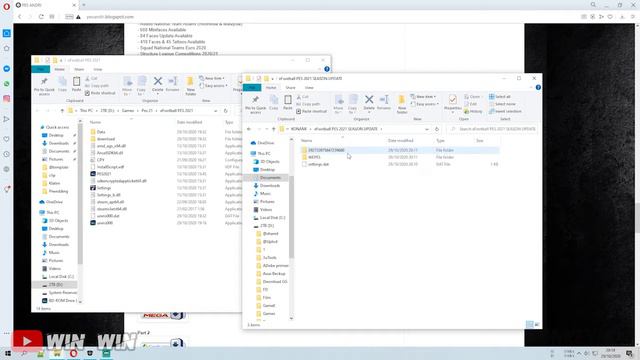This screenshot has width=640, height=360.
Task: Click Delete in the SEASON UPDATE window ribbon
Action: tap(369, 103)
